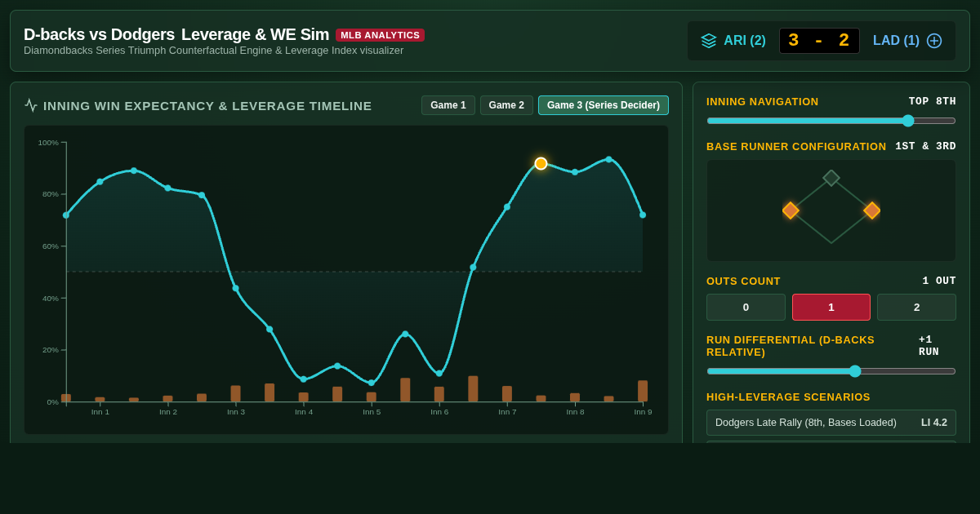
Task: Select the Game 3 (Series Decider) tab
Action: (x=604, y=105)
